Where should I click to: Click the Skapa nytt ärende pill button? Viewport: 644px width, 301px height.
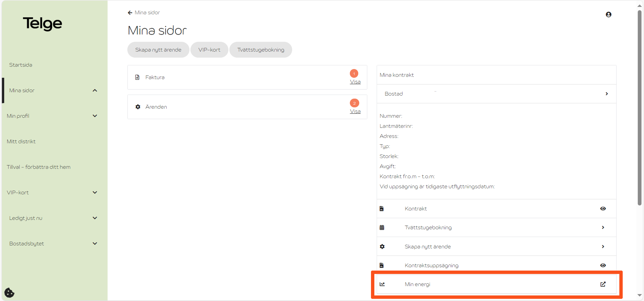[x=158, y=50]
